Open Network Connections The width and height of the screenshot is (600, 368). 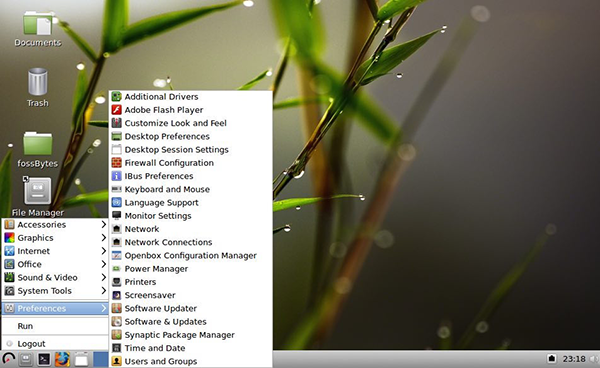191,242
